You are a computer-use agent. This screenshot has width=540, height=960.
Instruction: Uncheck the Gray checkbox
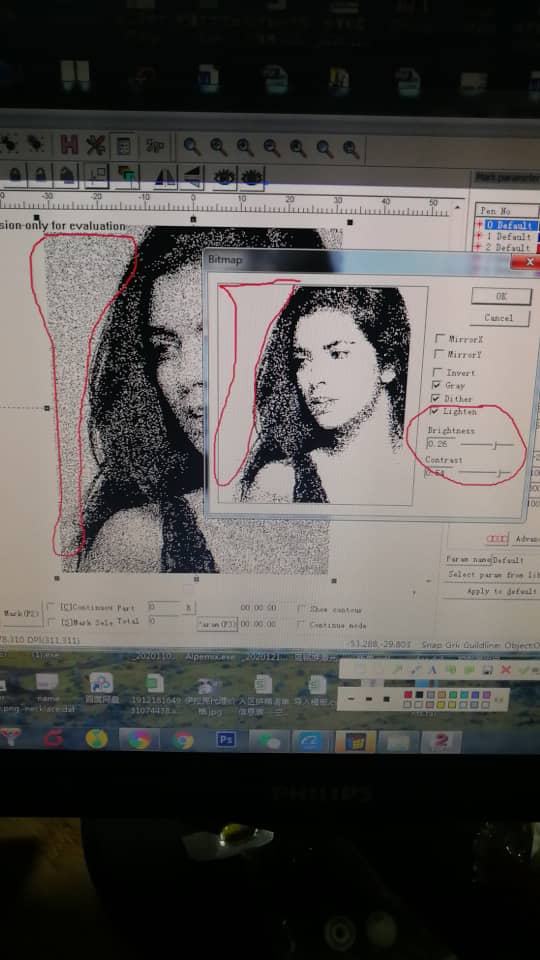click(437, 385)
